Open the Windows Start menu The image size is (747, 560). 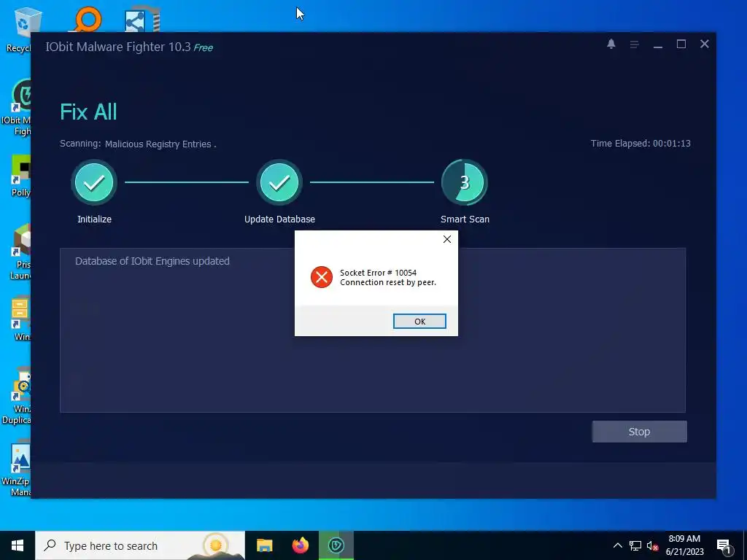click(x=18, y=545)
